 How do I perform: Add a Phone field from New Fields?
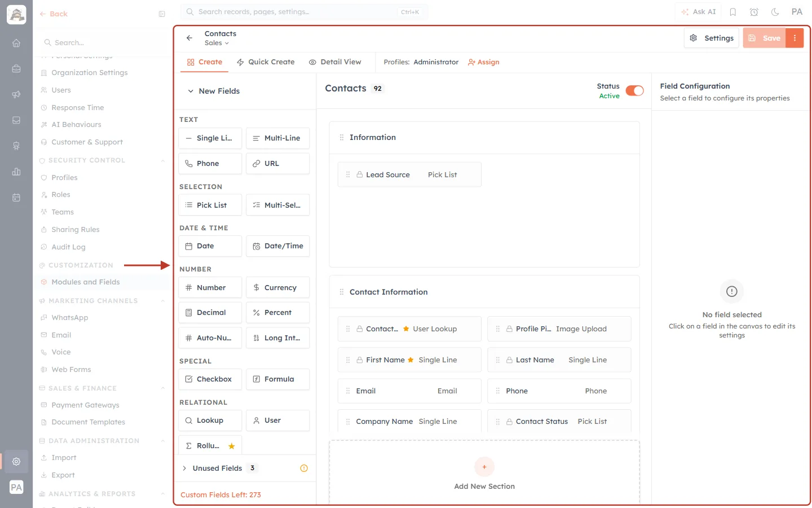[x=210, y=163]
